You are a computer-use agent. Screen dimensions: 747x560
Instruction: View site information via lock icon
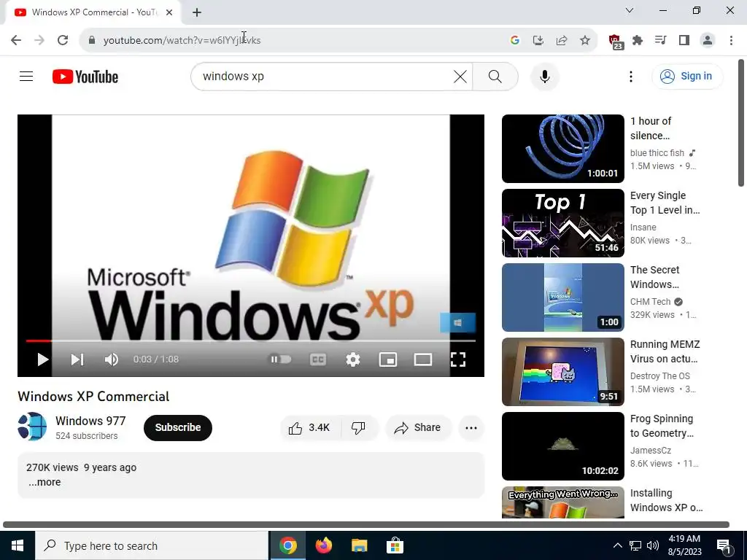coord(92,41)
